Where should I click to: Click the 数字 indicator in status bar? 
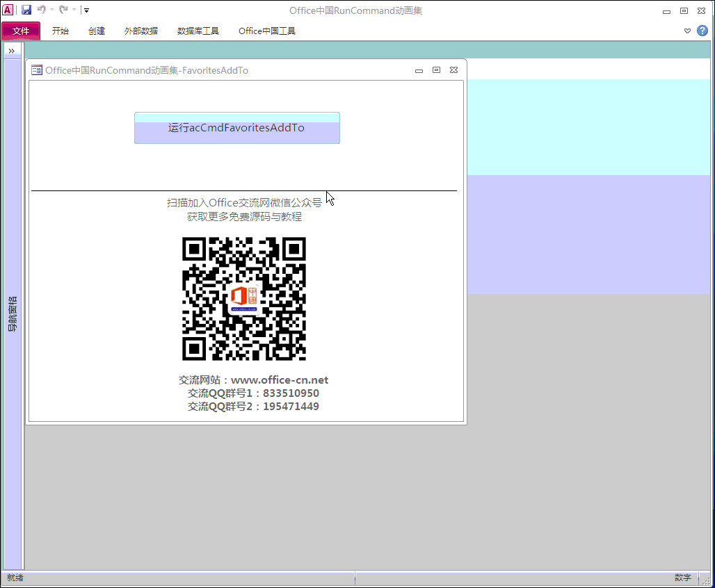[x=682, y=578]
